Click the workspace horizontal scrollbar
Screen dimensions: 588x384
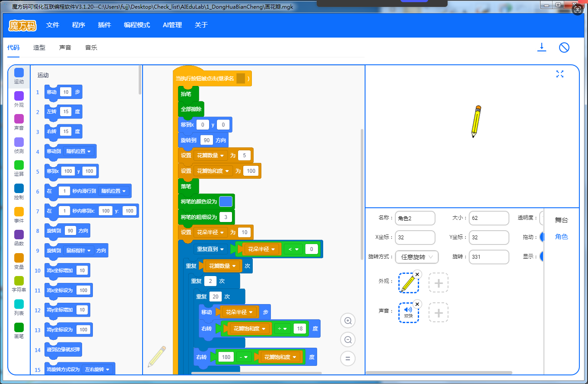coord(257,373)
